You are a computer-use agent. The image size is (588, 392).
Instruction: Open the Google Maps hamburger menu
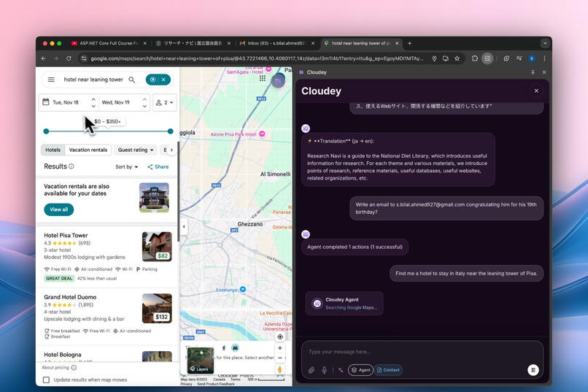[51, 80]
